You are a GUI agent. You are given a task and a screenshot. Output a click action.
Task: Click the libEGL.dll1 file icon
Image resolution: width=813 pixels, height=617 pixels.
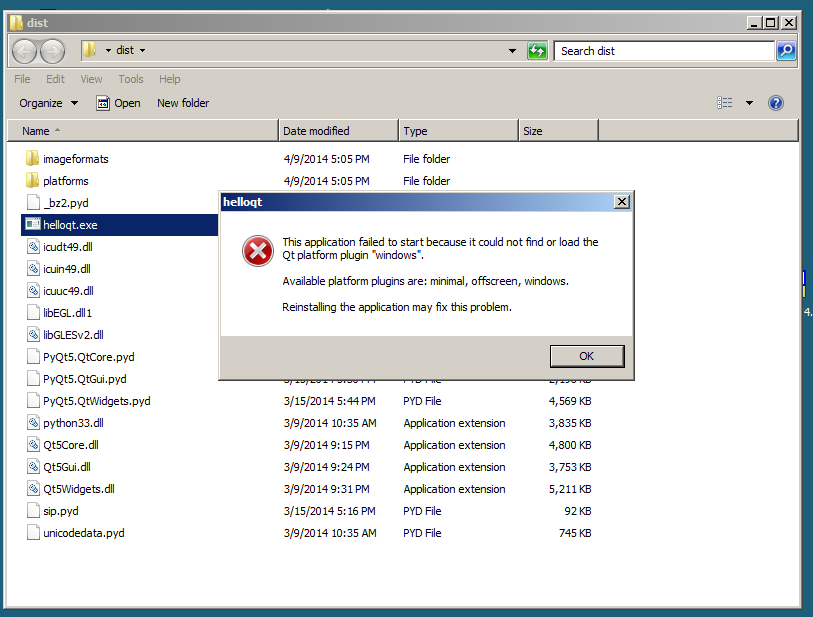click(x=33, y=313)
